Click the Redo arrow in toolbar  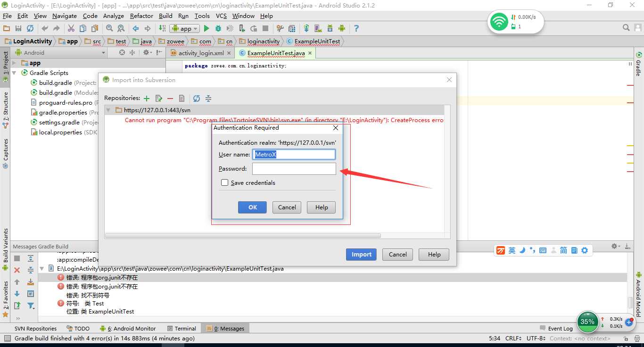(x=57, y=28)
